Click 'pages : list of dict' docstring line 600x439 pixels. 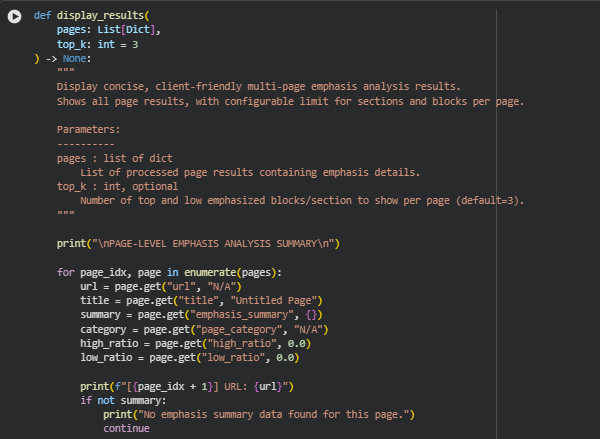point(114,158)
